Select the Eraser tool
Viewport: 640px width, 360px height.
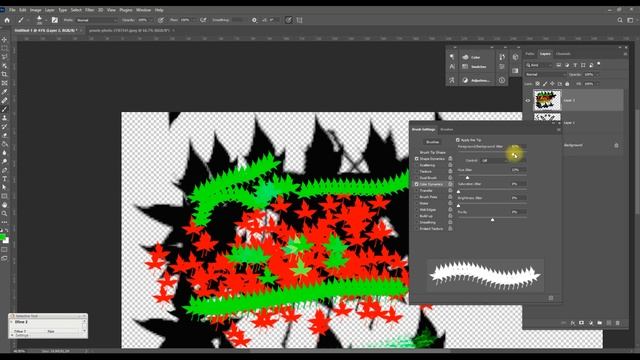pyautogui.click(x=4, y=135)
